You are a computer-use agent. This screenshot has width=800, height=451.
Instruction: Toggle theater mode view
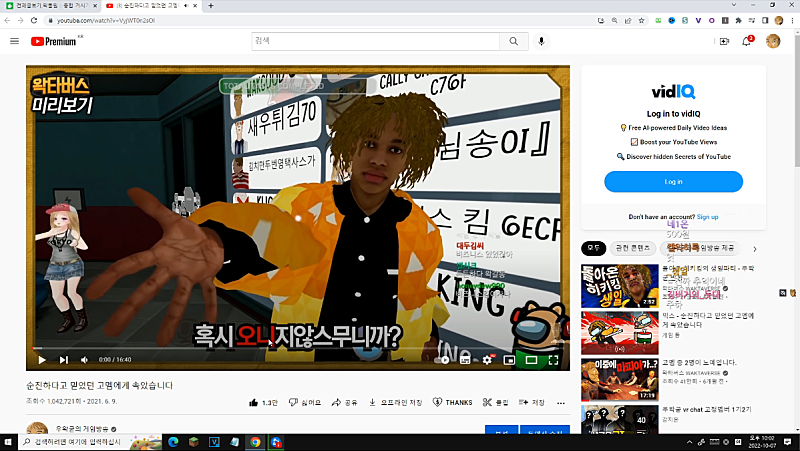pyautogui.click(x=531, y=360)
